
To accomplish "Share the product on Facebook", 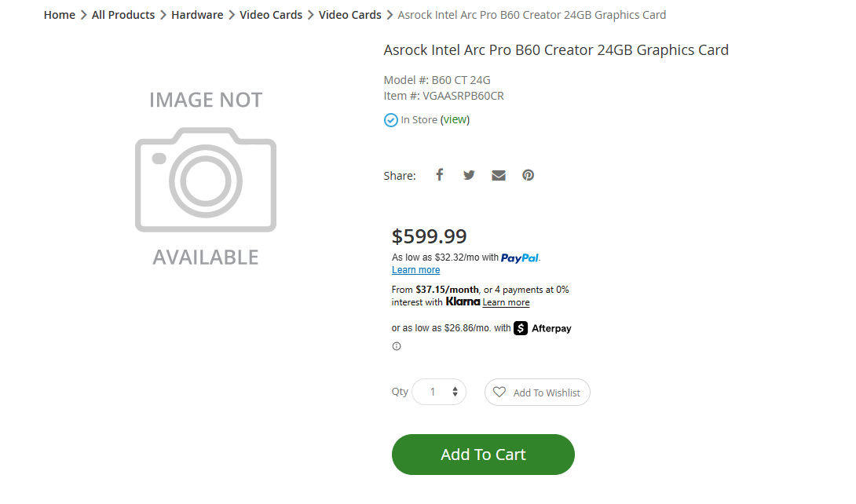I will pos(439,174).
